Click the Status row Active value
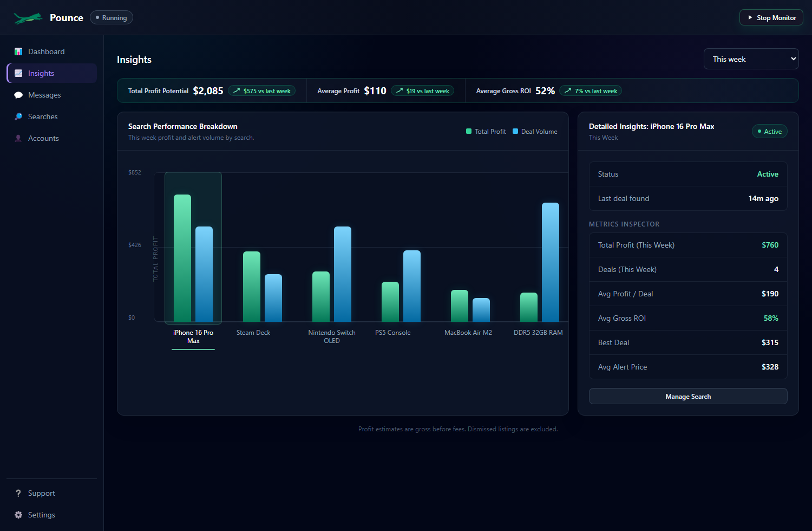 [768, 174]
